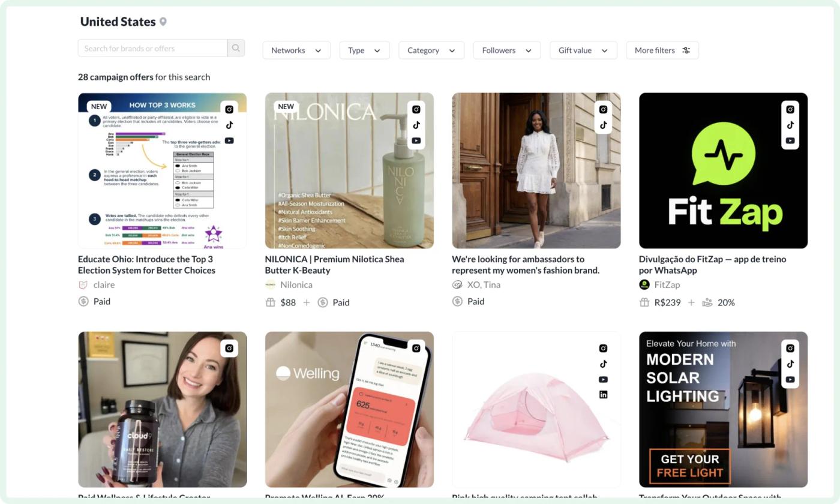
Task: Click the claire brand logo icon
Action: click(83, 284)
